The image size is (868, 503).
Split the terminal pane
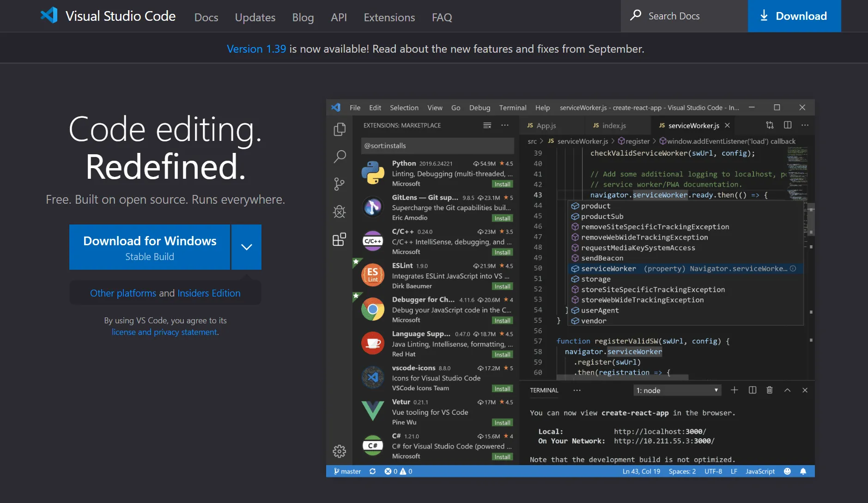(x=752, y=390)
